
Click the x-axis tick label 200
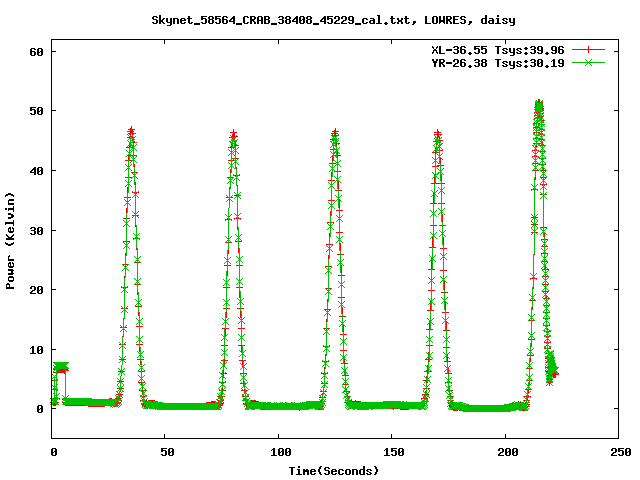click(x=507, y=452)
